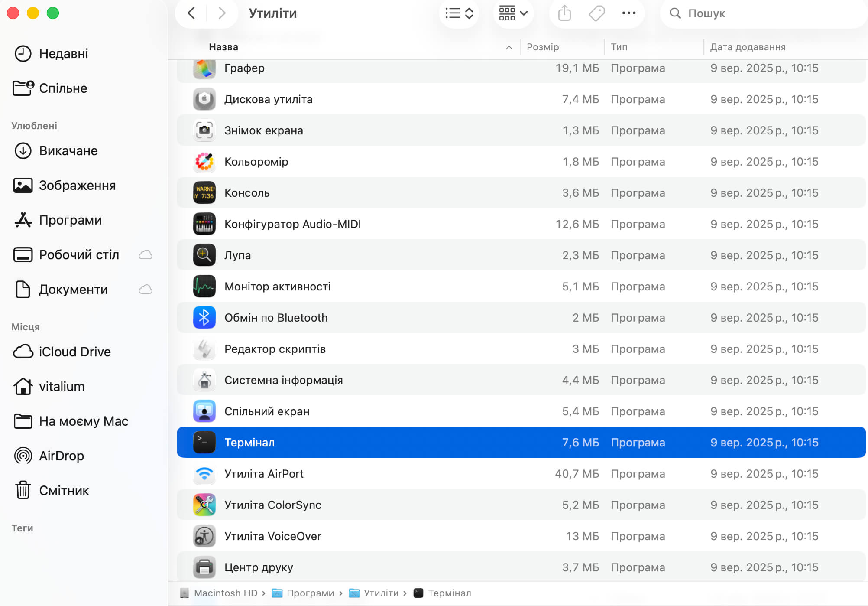This screenshot has width=868, height=606.
Task: Click the 12,6 МБ size value
Action: 577,224
